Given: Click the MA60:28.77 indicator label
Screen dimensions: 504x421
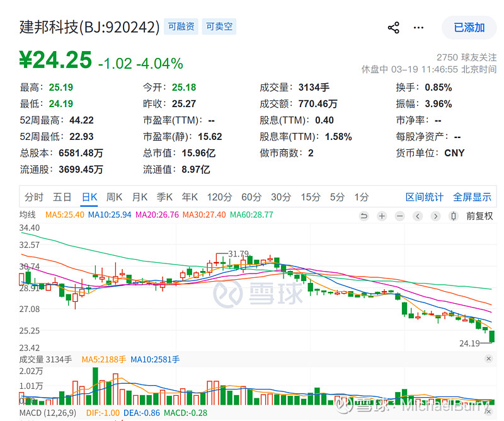Looking at the screenshot, I should pos(251,214).
